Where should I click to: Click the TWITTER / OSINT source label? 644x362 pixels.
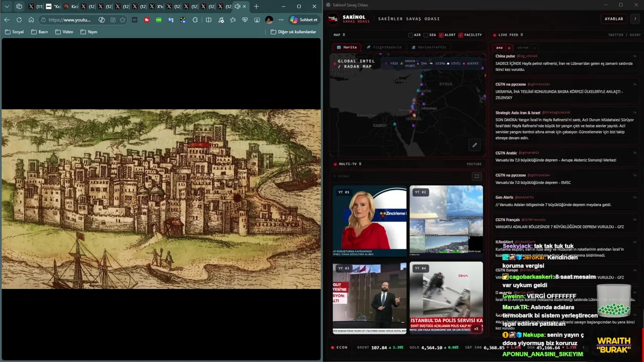[x=624, y=35]
